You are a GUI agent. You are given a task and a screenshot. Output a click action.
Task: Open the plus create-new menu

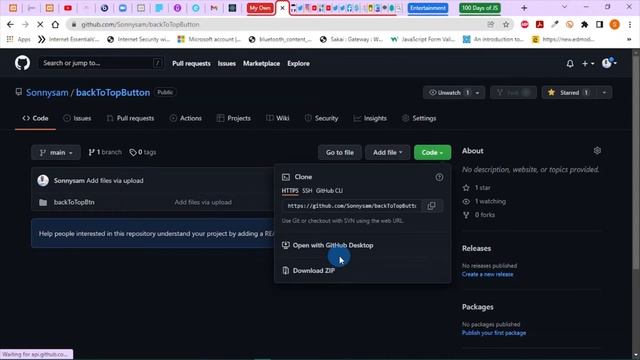pyautogui.click(x=587, y=64)
